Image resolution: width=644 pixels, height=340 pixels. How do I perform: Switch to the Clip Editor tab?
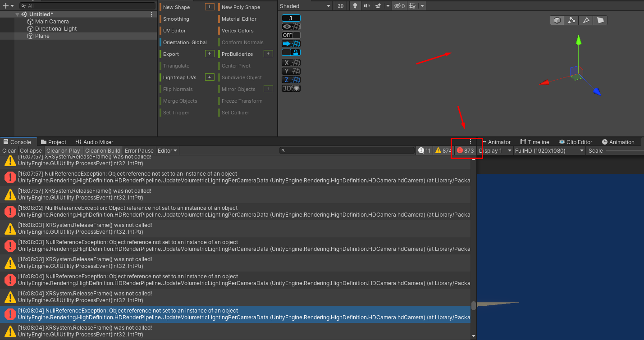click(575, 142)
